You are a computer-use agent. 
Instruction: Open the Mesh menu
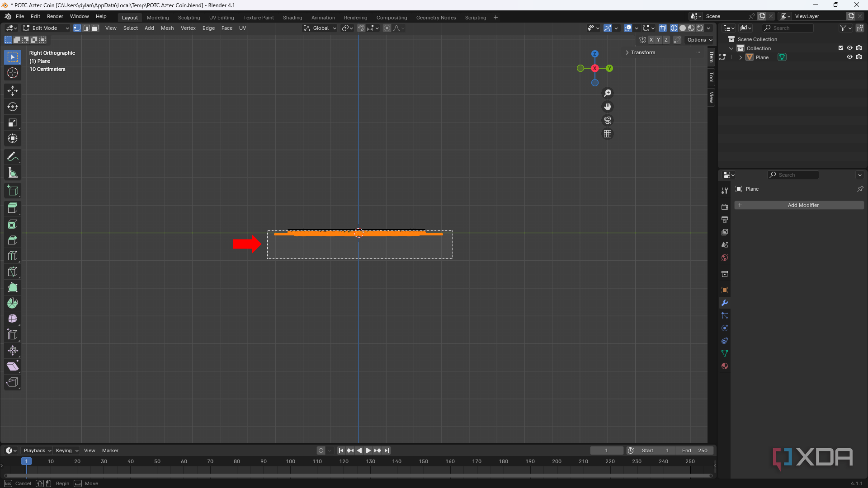[x=167, y=28]
